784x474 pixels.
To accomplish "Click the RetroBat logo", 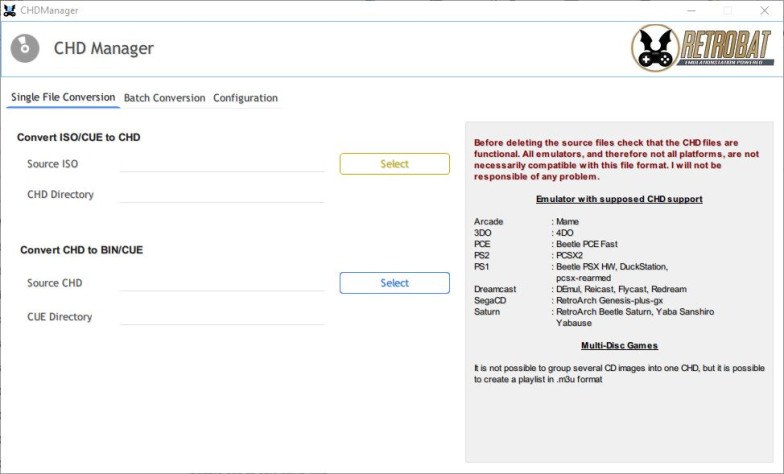I will tap(702, 48).
